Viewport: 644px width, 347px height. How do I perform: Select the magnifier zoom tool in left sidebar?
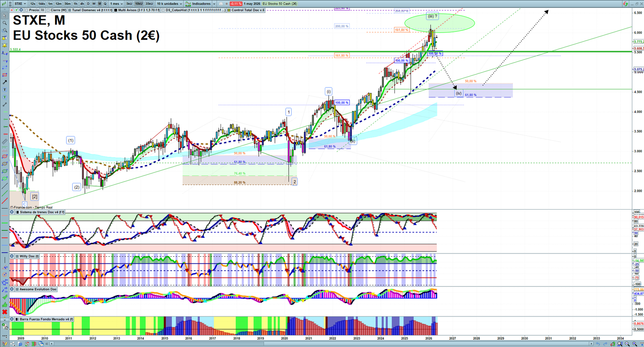click(4, 23)
